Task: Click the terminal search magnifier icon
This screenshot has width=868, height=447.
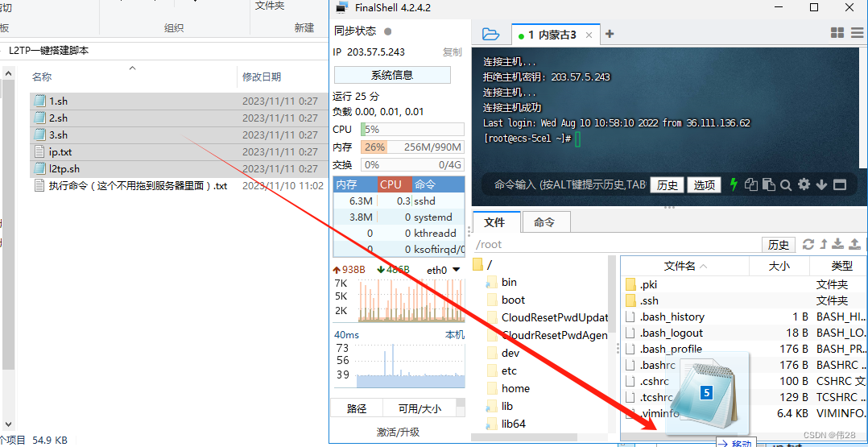Action: click(786, 184)
